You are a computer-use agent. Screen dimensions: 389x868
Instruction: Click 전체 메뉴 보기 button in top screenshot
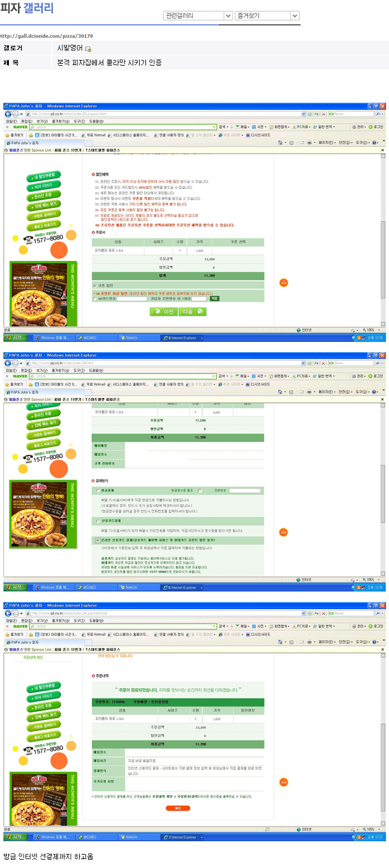click(45, 205)
